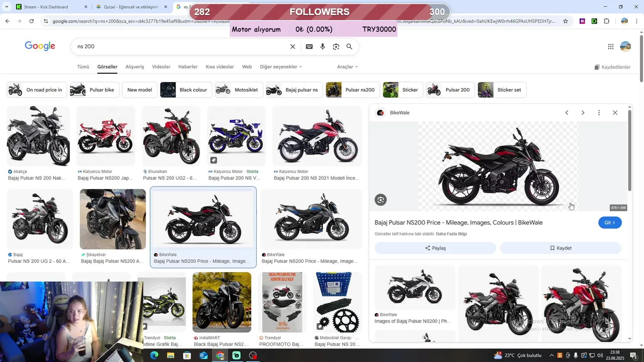Open the purple extension icon in the toolbar
Image resolution: width=644 pixels, height=362 pixels.
[x=582, y=21]
